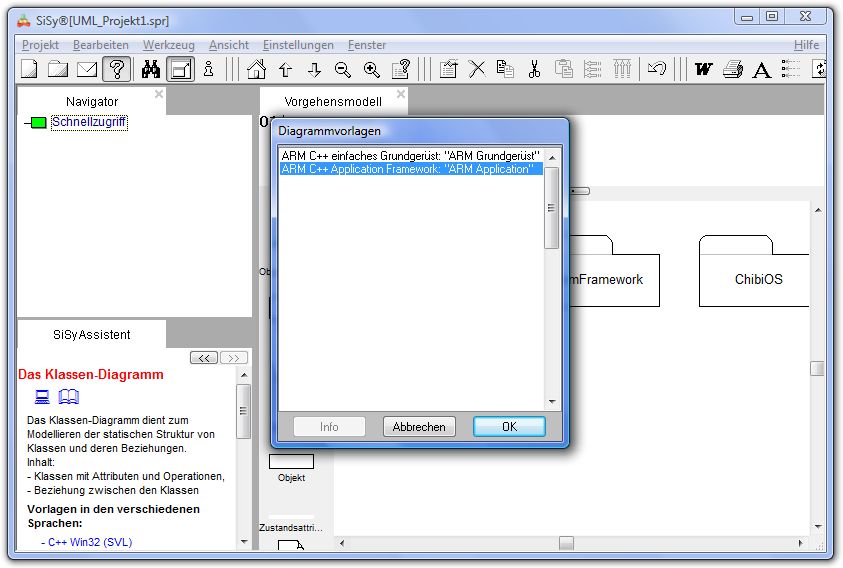Click the scissors cut toolbar icon
The height and width of the screenshot is (568, 843).
click(534, 69)
